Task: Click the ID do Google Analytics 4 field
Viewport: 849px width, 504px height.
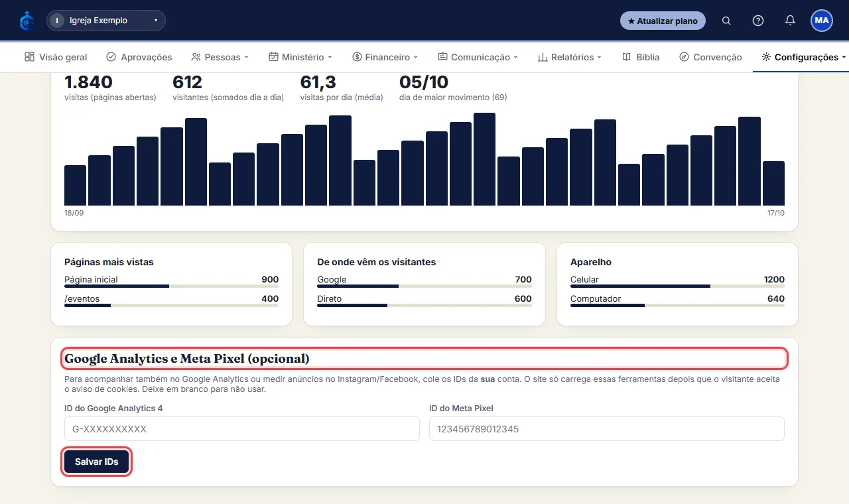Action: point(242,429)
